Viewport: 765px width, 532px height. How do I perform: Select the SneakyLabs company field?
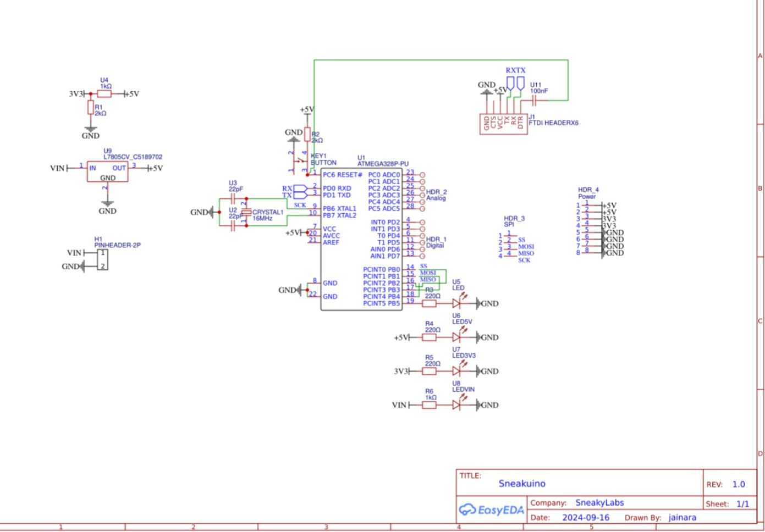click(x=599, y=502)
